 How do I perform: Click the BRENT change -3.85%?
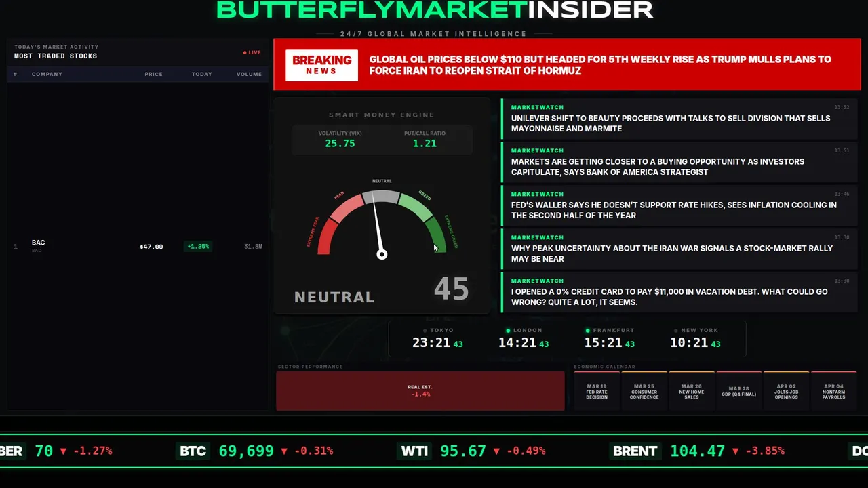765,451
